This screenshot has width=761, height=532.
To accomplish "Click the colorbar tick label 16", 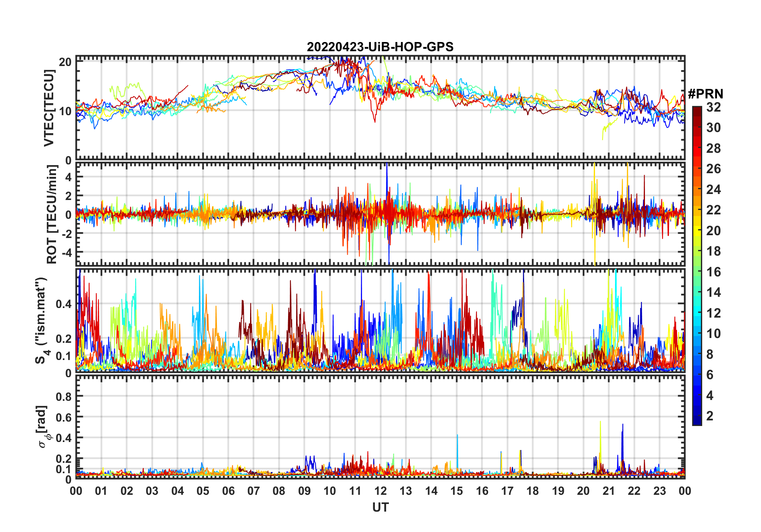I will point(713,272).
